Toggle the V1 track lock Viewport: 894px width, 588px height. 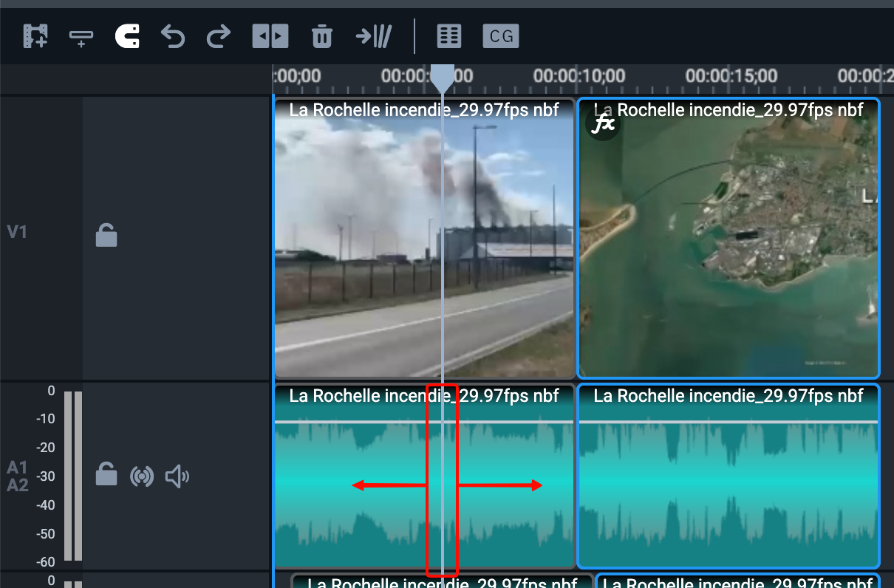pyautogui.click(x=106, y=235)
